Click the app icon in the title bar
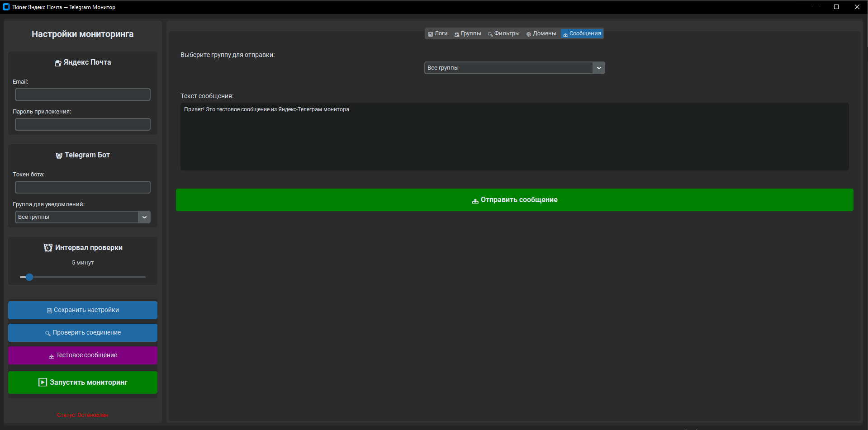The height and width of the screenshot is (430, 868). [x=6, y=7]
